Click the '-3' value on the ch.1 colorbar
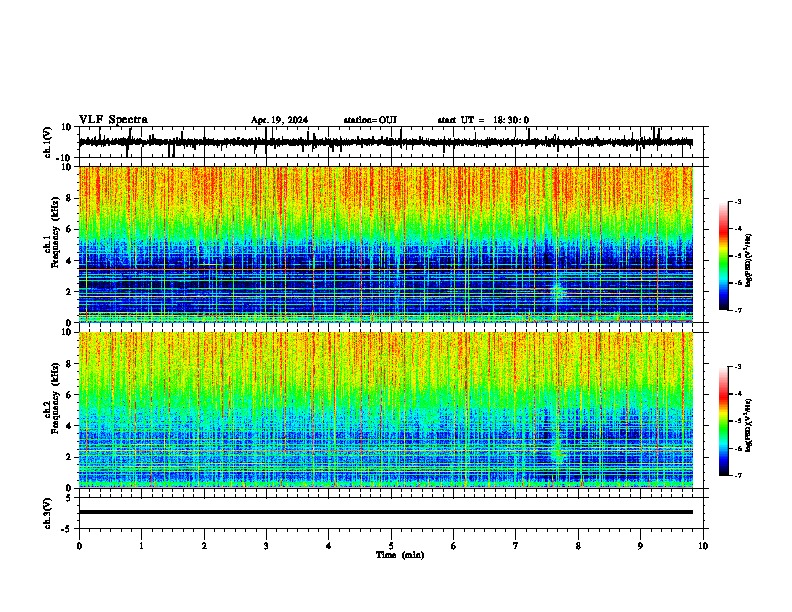The image size is (792, 612). (x=737, y=202)
